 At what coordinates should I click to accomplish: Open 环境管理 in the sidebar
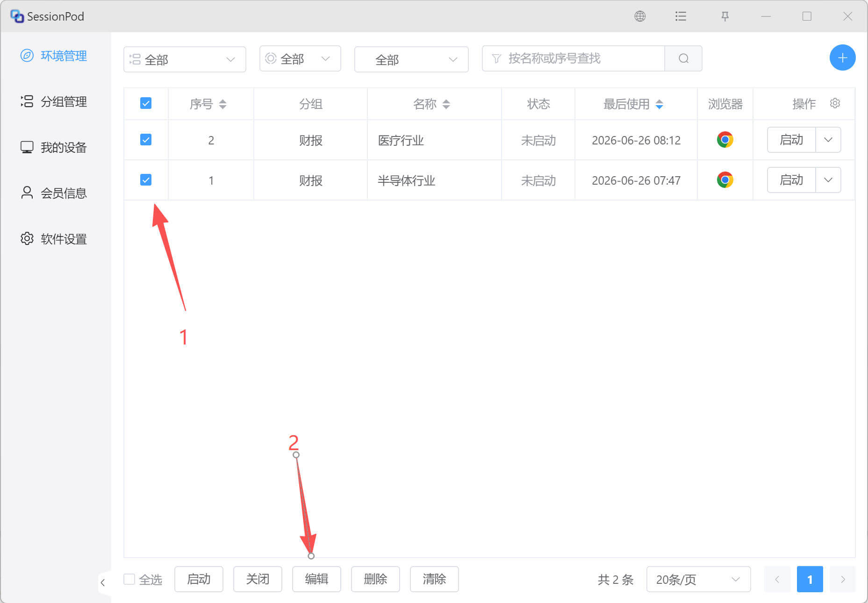(x=54, y=56)
